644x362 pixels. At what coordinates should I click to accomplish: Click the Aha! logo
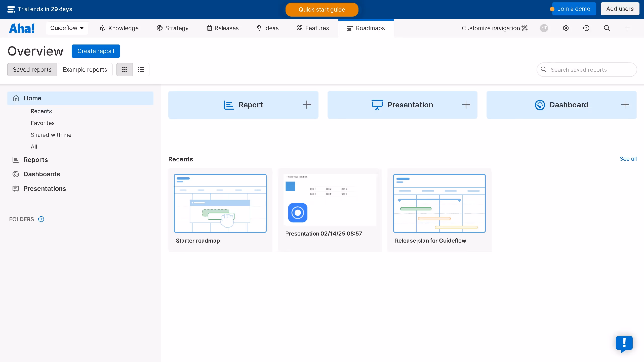pos(22,28)
